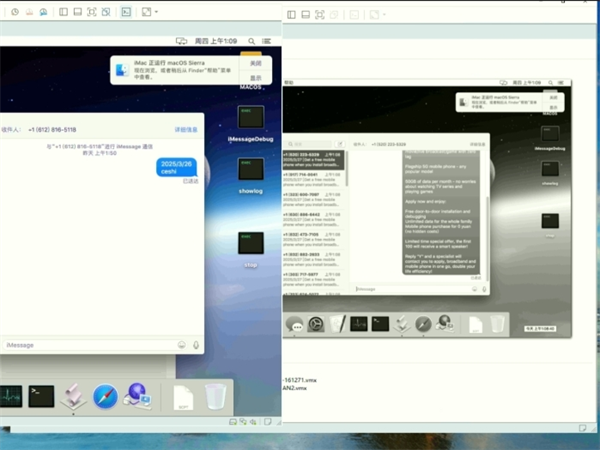This screenshot has height=450, width=600.
Task: Click the date and time menu item
Action: pos(214,41)
